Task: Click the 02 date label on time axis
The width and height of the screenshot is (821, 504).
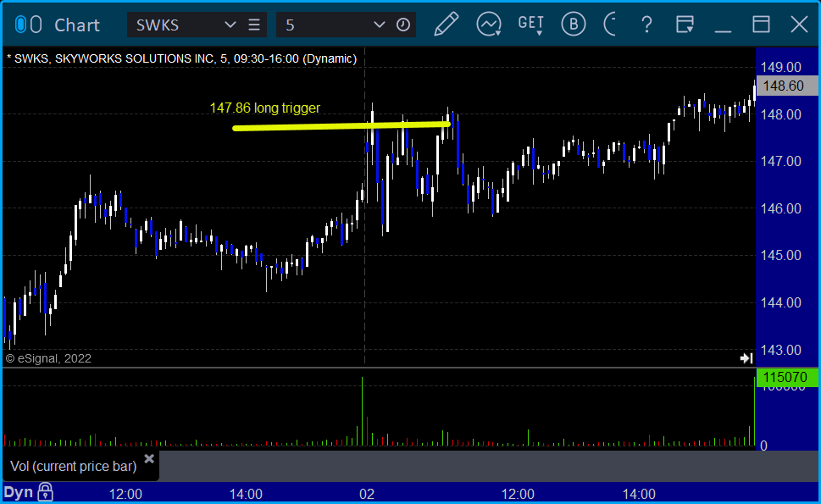Action: (x=367, y=494)
